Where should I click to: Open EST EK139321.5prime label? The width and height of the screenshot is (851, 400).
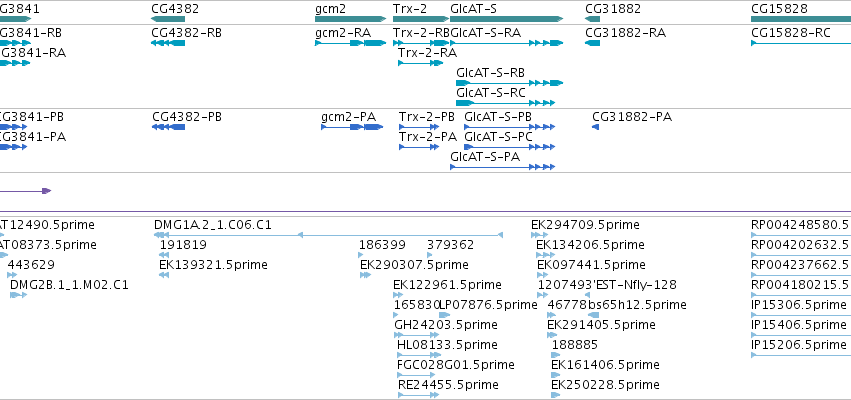[x=213, y=265]
